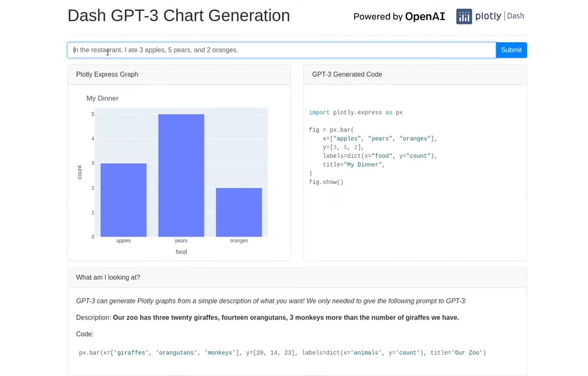588x376 pixels.
Task: Click the 'My Dinner' chart title
Action: (102, 98)
